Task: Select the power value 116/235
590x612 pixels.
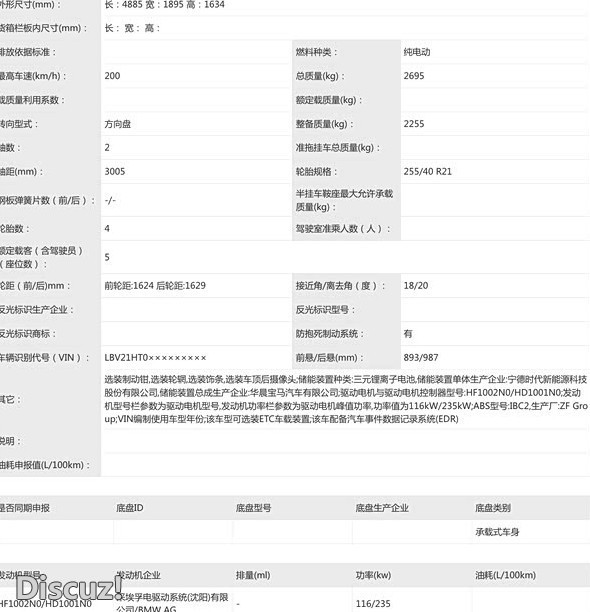Action: point(373,604)
